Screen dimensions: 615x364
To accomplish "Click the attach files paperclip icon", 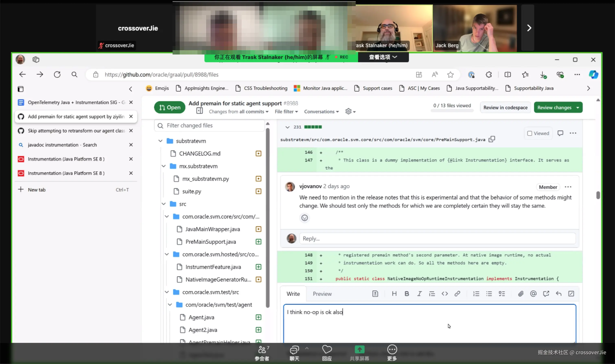I will coord(521,294).
